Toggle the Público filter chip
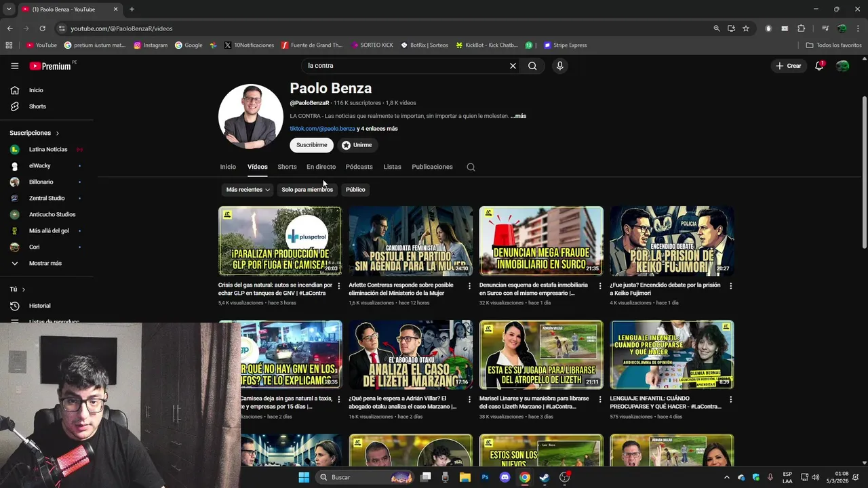 (x=355, y=190)
